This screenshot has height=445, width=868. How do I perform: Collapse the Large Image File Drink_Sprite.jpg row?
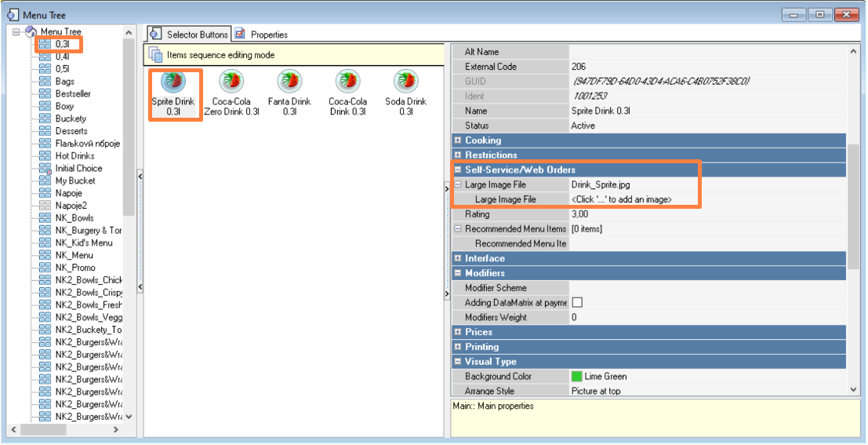click(x=458, y=184)
